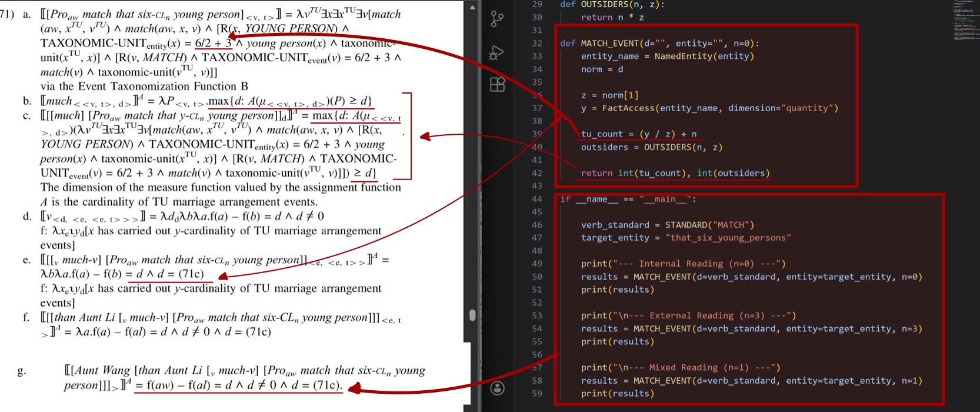Click 'print(results)' on line 51

(x=618, y=290)
